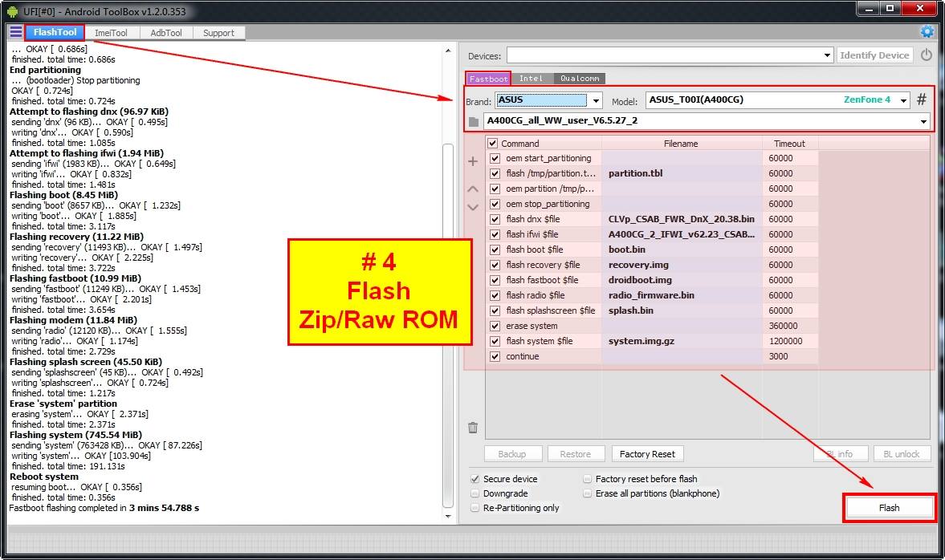The width and height of the screenshot is (945, 560).
Task: Click the power icon beside Identify Device
Action: point(927,55)
